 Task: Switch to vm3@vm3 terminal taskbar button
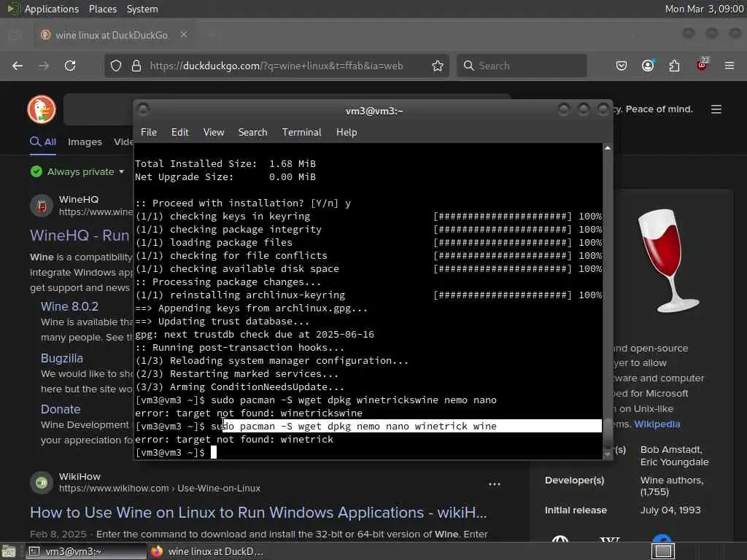coord(85,551)
